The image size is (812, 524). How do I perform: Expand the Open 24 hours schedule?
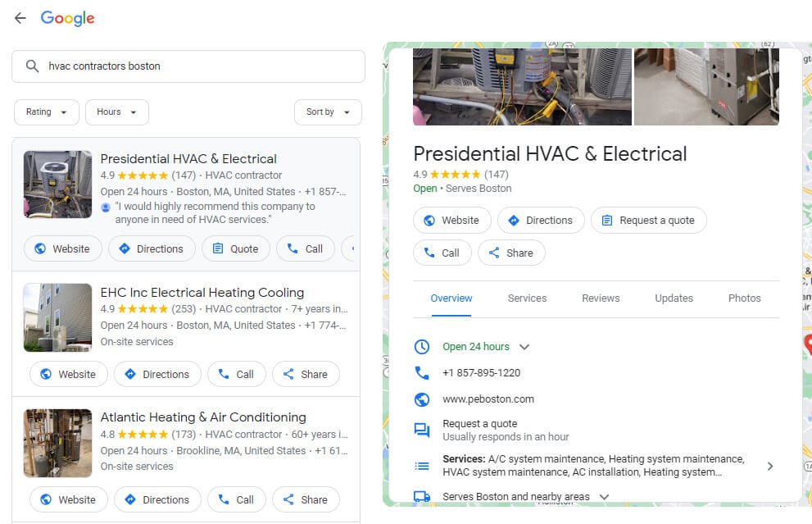[524, 347]
